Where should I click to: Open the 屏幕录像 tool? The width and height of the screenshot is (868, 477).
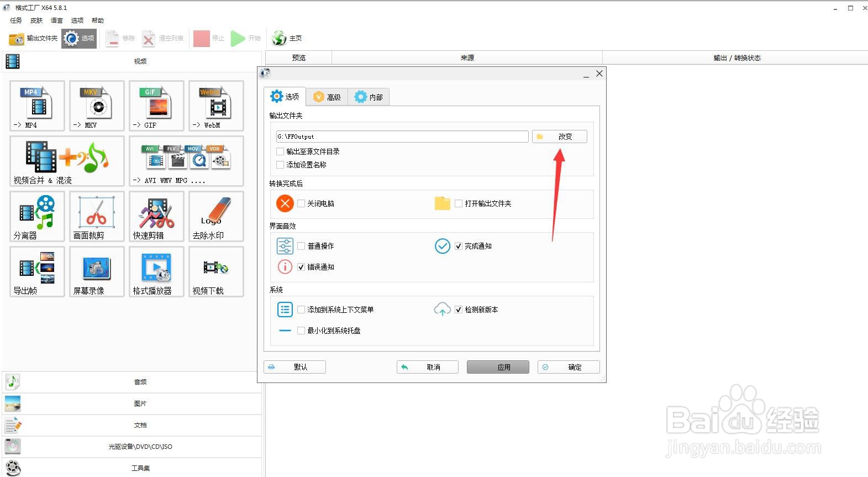pos(97,271)
